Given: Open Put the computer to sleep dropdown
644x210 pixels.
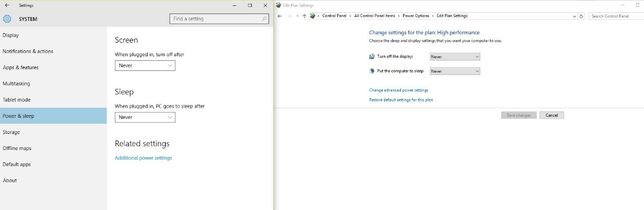Looking at the screenshot, I should pyautogui.click(x=455, y=71).
